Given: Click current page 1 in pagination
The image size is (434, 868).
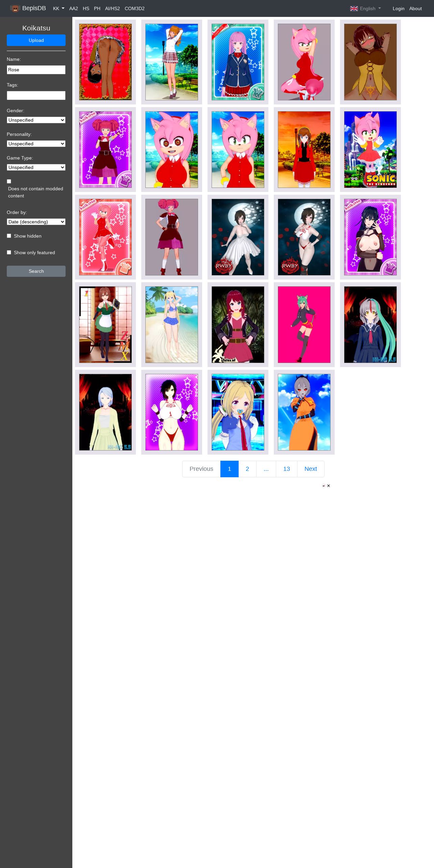Looking at the screenshot, I should (x=230, y=469).
